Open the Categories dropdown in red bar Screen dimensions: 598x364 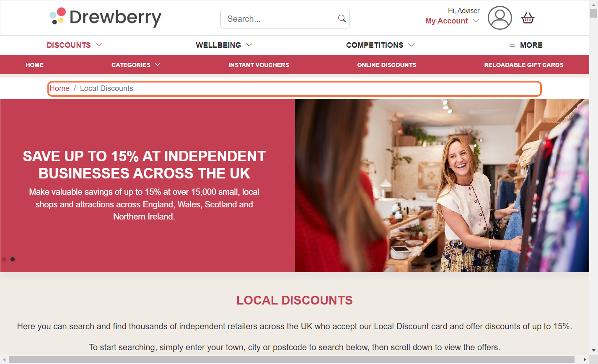[136, 65]
